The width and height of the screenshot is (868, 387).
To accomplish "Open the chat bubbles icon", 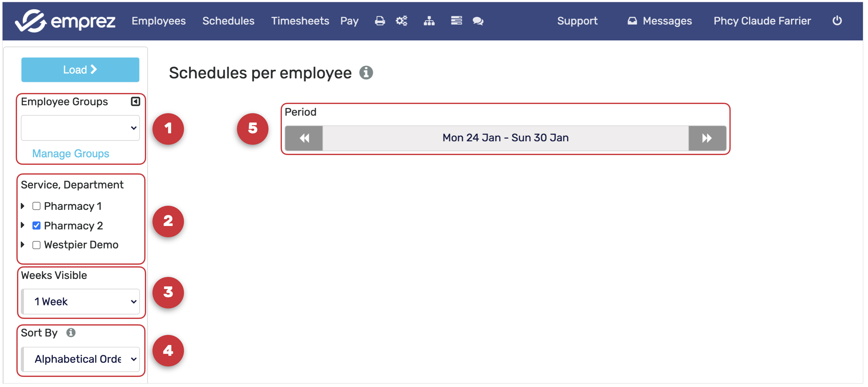I will pos(478,21).
